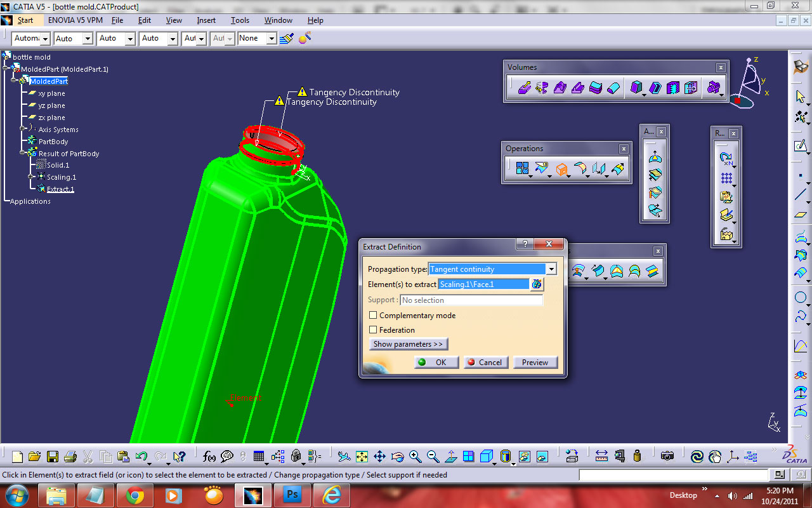Click the dialog's question mark help button
This screenshot has width=812, height=508.
click(524, 244)
